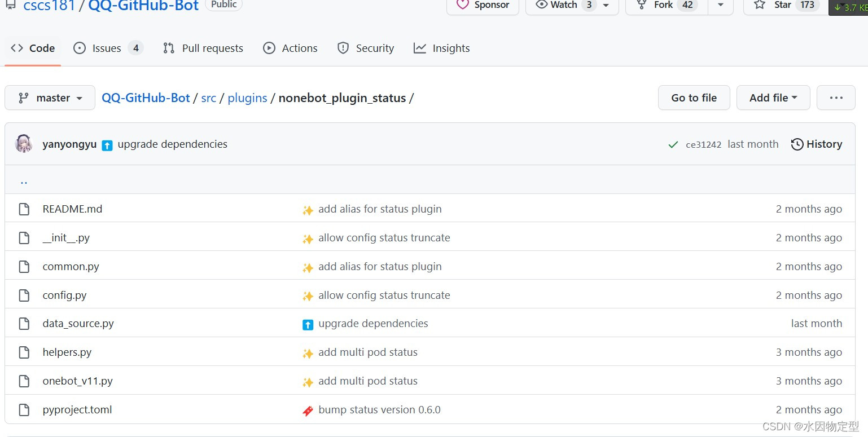This screenshot has height=437, width=868.
Task: Open the History link
Action: pos(817,144)
